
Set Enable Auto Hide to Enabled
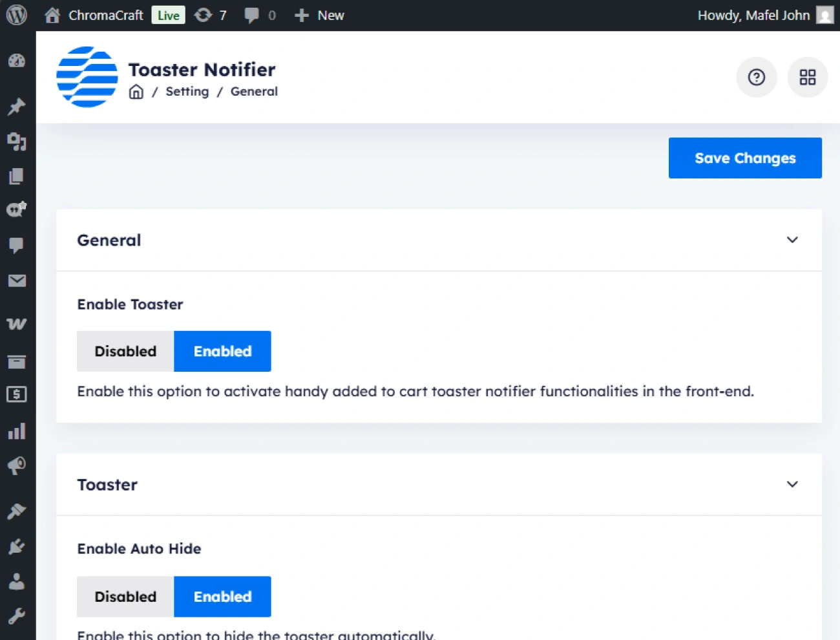pyautogui.click(x=223, y=597)
